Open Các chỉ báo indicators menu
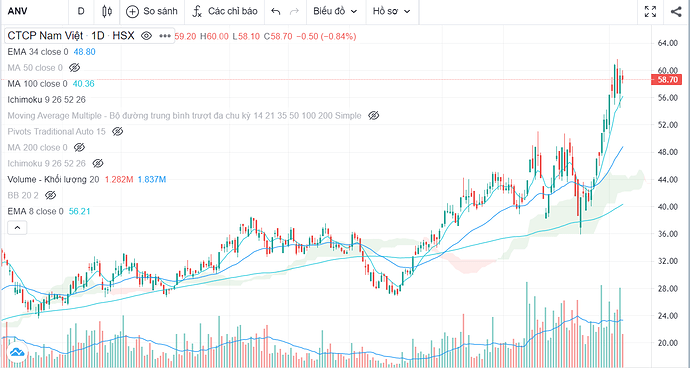 pyautogui.click(x=224, y=11)
